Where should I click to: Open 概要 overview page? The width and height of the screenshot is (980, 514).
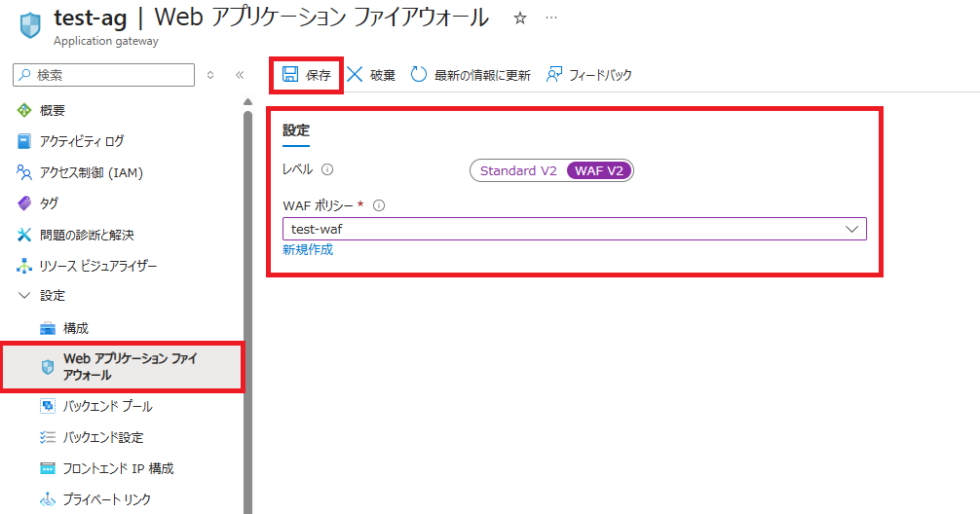(x=53, y=111)
